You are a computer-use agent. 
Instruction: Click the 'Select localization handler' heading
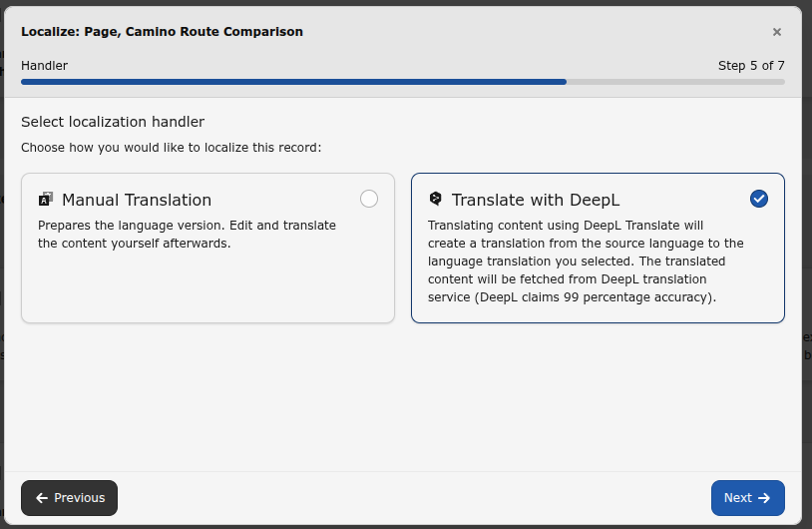pos(113,122)
